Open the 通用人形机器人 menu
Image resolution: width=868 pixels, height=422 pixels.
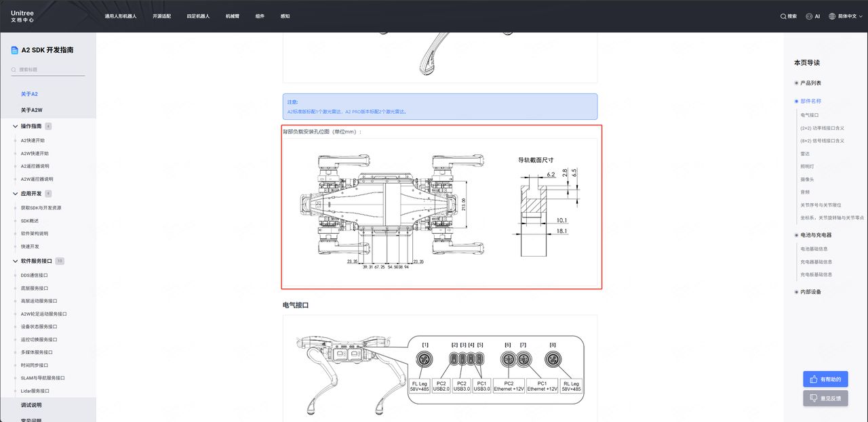(x=121, y=16)
